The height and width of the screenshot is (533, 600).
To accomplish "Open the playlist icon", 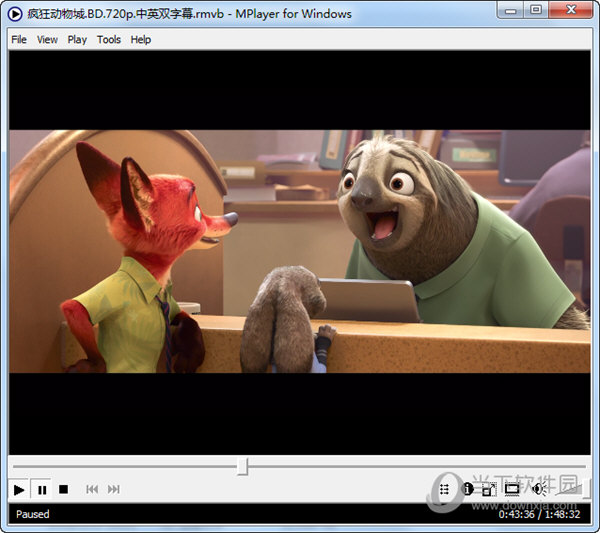I will point(444,489).
